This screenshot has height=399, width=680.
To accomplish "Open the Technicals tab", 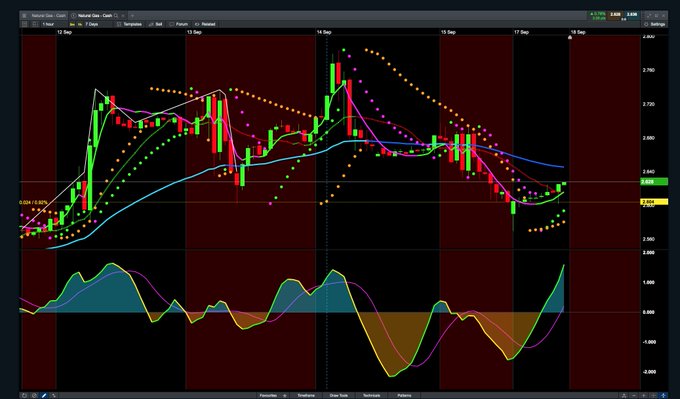I will 371,395.
